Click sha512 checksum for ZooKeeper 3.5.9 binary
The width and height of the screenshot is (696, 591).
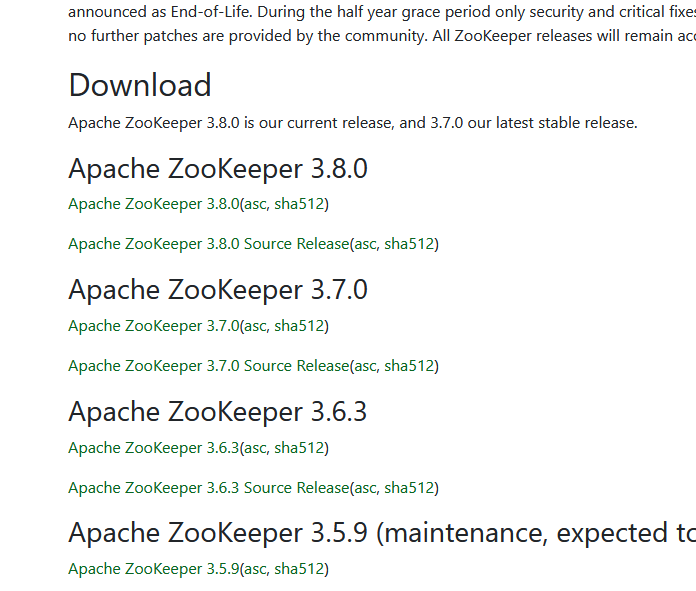click(299, 570)
